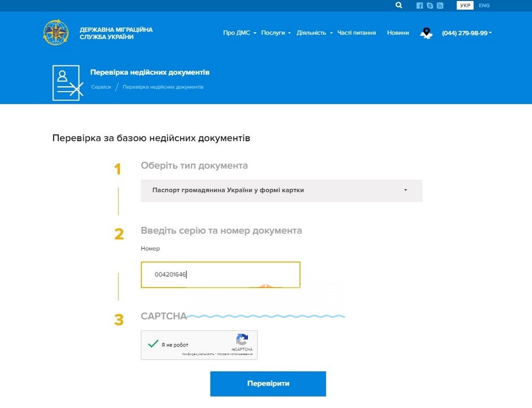Viewport: 532px width, 408px height.
Task: Switch site language to УКР
Action: click(465, 6)
